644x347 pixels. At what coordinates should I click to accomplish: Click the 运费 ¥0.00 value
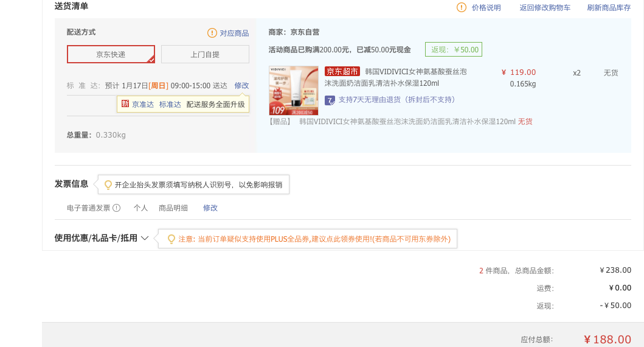(x=620, y=288)
